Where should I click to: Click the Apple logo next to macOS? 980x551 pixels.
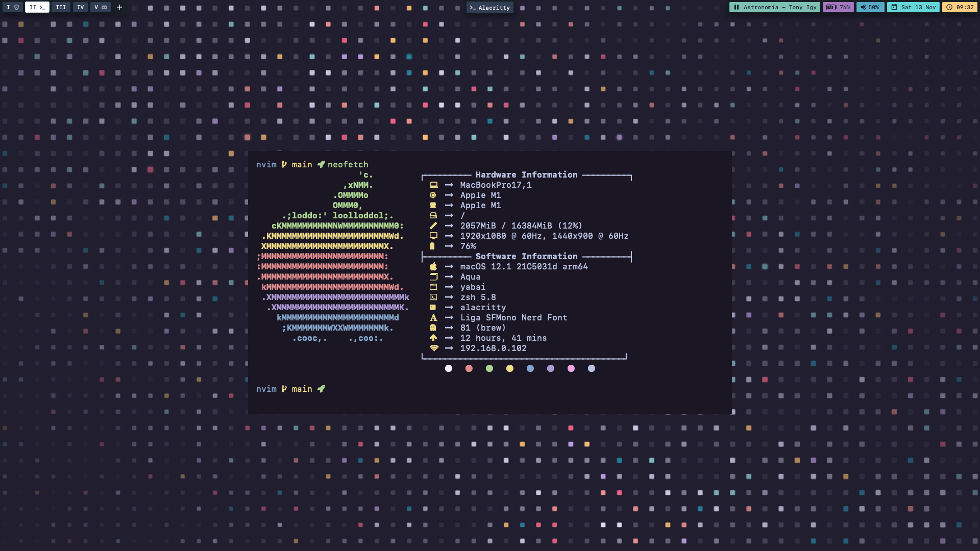pyautogui.click(x=433, y=266)
